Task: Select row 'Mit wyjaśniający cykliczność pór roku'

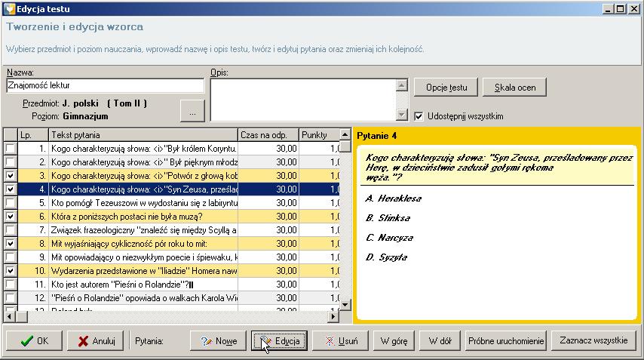Action: [x=172, y=243]
